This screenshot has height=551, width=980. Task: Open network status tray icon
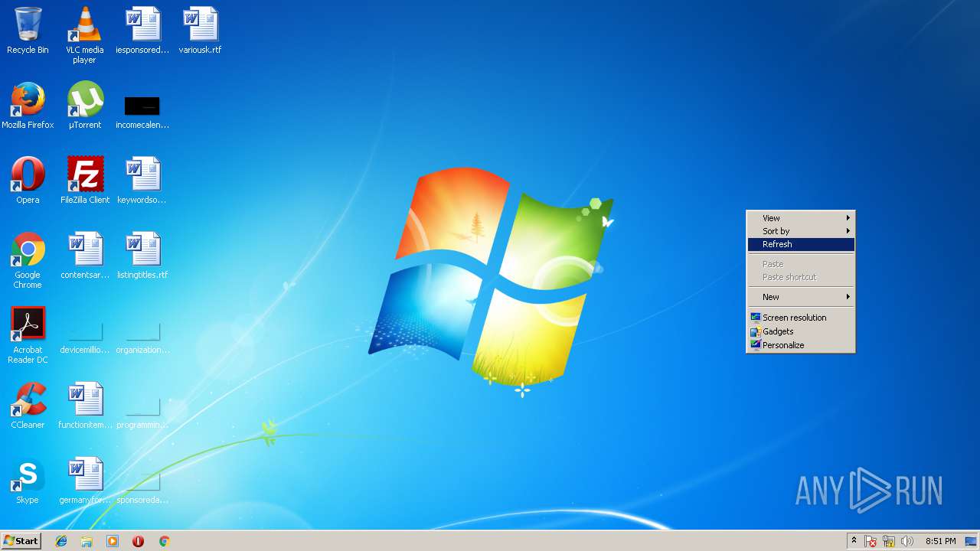889,541
